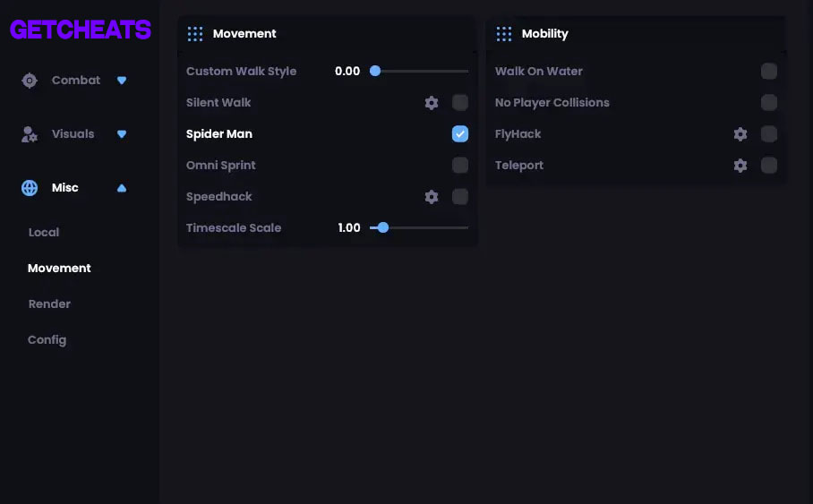Switch to the Render sub-tab
This screenshot has height=504, width=813.
click(49, 303)
